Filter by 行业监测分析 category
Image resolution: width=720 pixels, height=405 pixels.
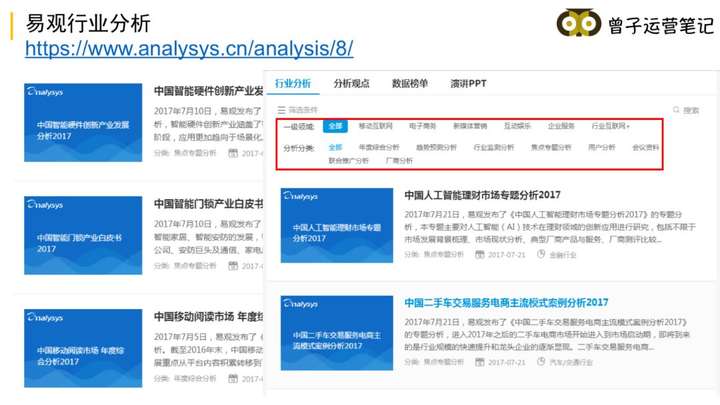494,147
